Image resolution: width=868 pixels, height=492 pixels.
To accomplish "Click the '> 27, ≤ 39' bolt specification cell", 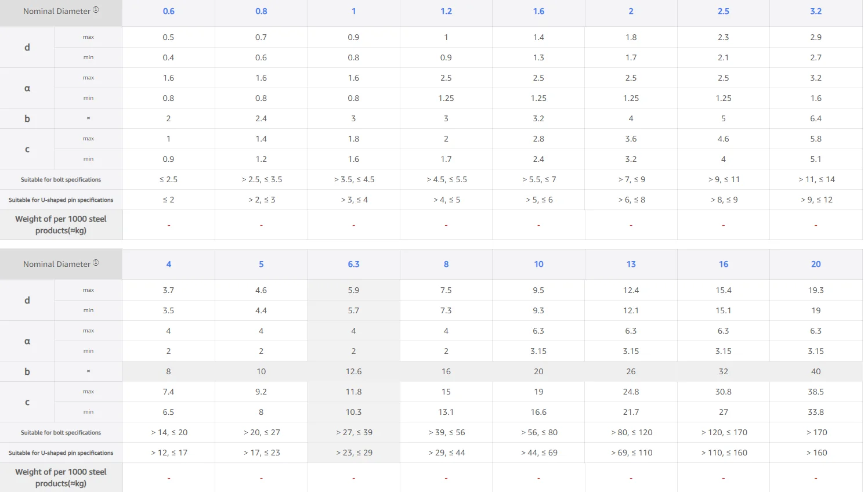I will [x=354, y=432].
